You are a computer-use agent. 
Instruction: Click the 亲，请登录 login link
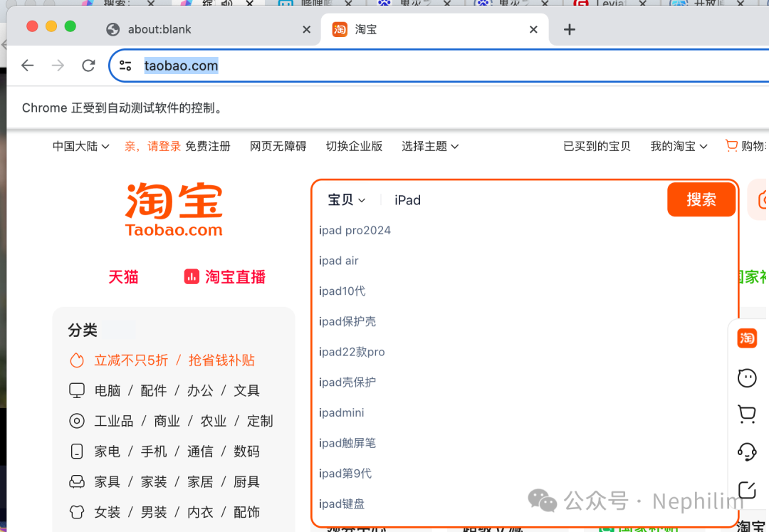coord(152,146)
